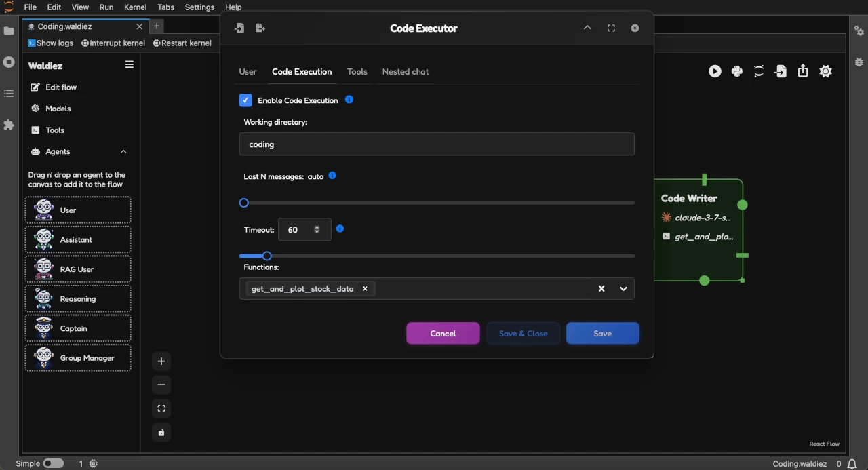The height and width of the screenshot is (470, 868).
Task: Open the Functions dropdown arrow
Action: point(623,289)
